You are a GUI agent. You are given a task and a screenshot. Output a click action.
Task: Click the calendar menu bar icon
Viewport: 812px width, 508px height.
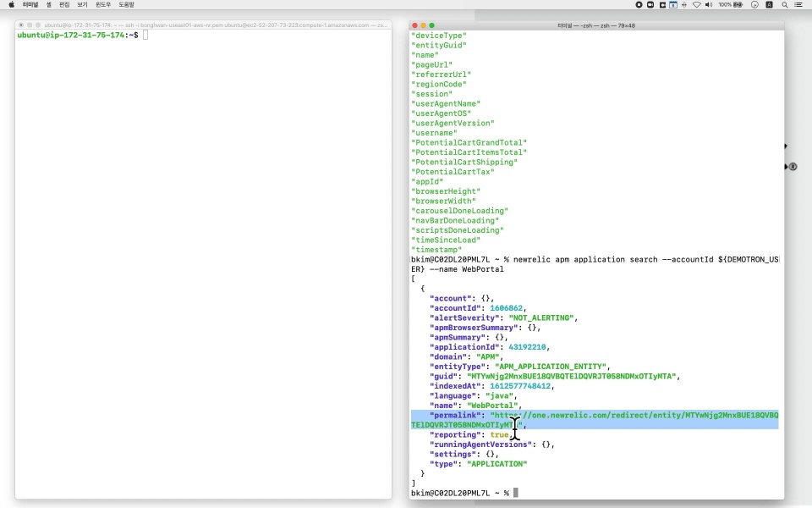(673, 5)
